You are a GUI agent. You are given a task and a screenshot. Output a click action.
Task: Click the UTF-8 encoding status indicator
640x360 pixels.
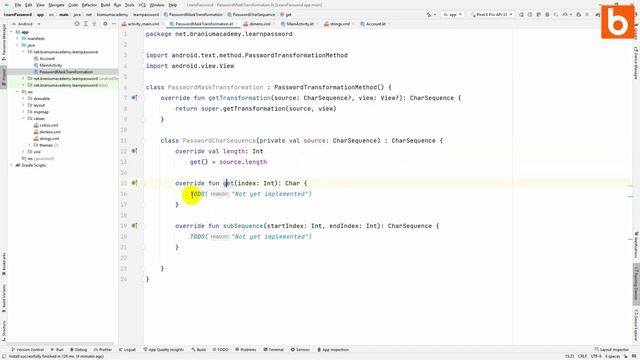(x=596, y=356)
